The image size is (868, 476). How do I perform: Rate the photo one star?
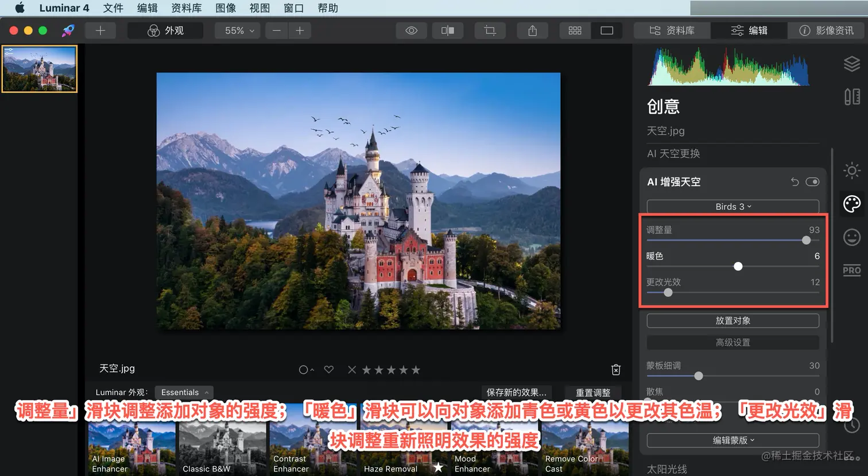coord(366,370)
